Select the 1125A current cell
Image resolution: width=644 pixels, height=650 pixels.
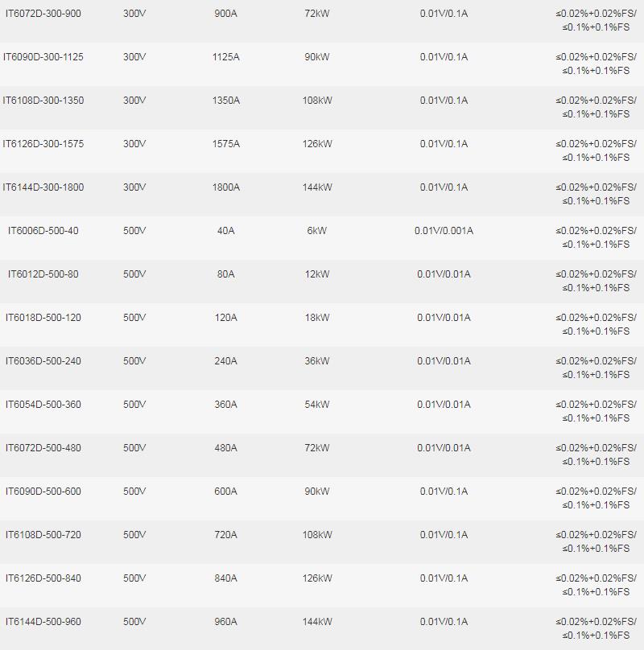[226, 57]
